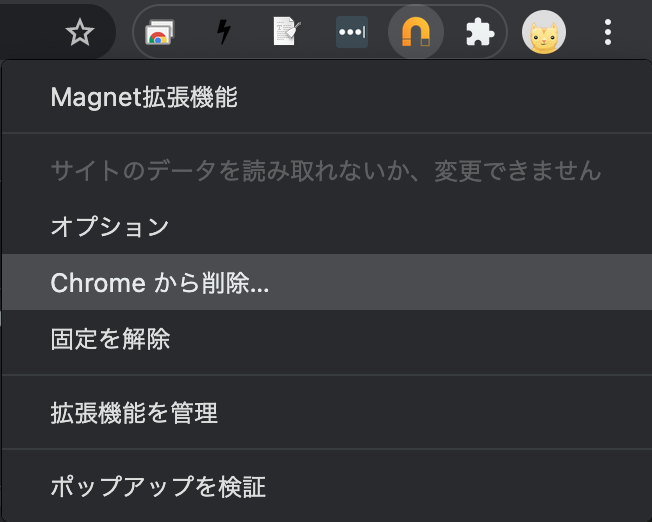The width and height of the screenshot is (652, 522).
Task: Open the document with pen extension
Action: (x=287, y=32)
